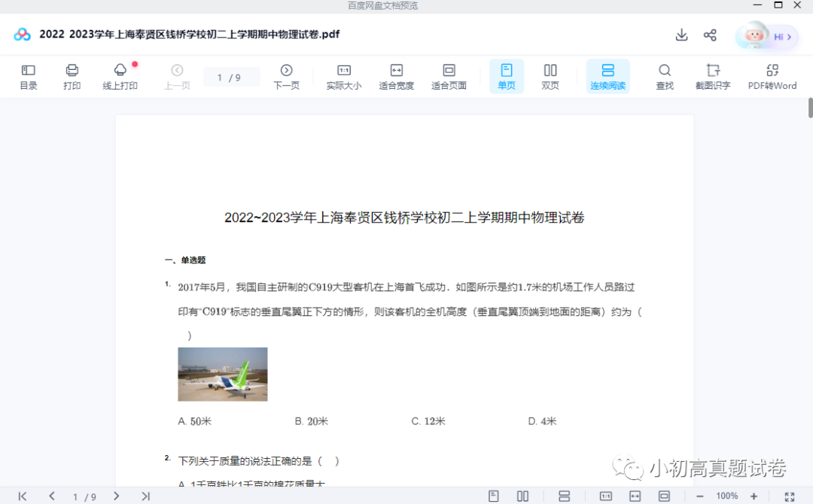Choose 适合页面 fit page
This screenshot has height=504, width=813.
(449, 77)
